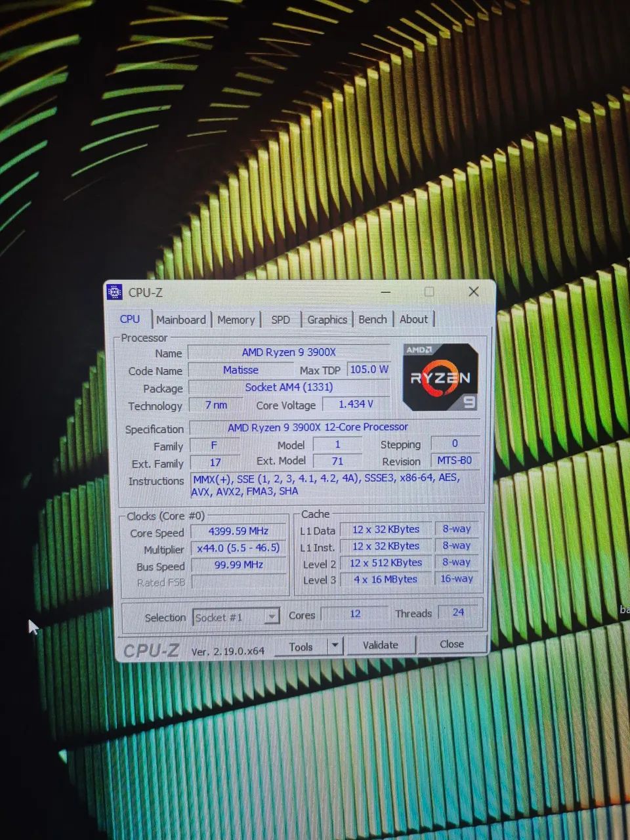Click the Instructions list field
The height and width of the screenshot is (840, 630).
pyautogui.click(x=336, y=484)
